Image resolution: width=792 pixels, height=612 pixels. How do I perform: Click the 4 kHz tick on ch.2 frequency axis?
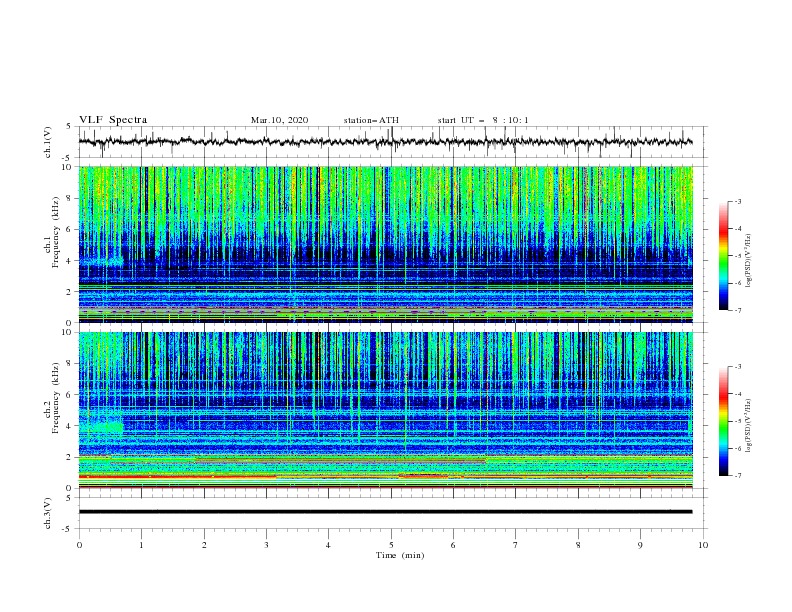[70, 426]
